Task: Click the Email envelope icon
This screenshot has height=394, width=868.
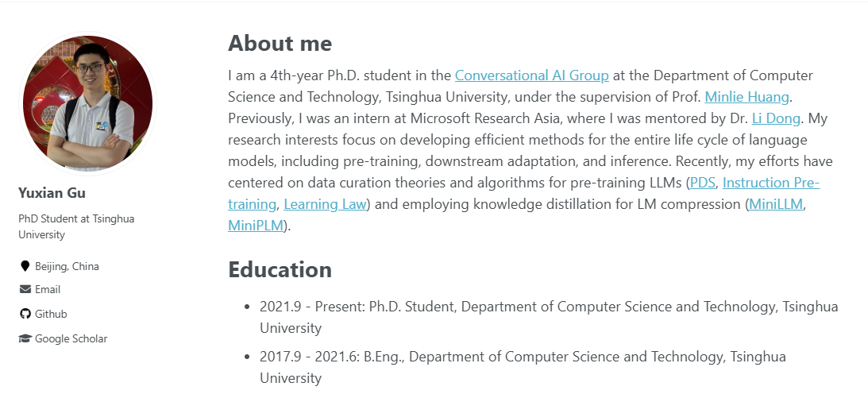Action: tap(25, 289)
